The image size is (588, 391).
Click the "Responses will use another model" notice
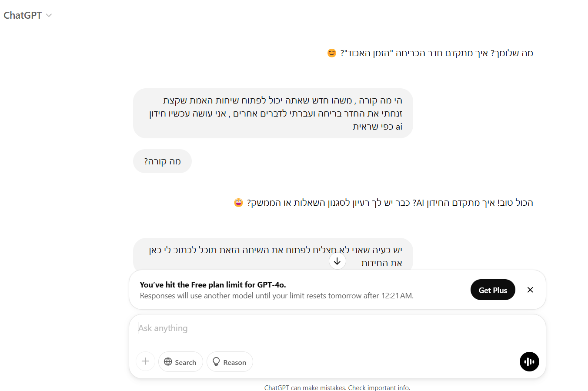coord(277,296)
